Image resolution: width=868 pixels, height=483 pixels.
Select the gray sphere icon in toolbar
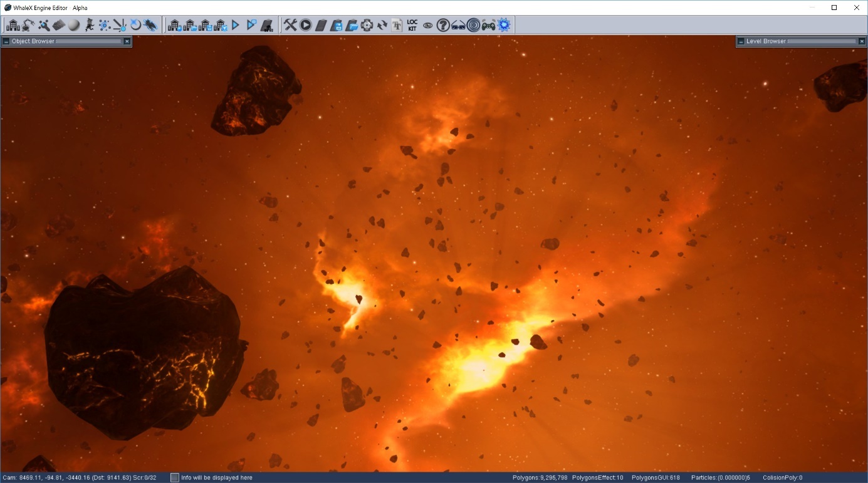74,25
